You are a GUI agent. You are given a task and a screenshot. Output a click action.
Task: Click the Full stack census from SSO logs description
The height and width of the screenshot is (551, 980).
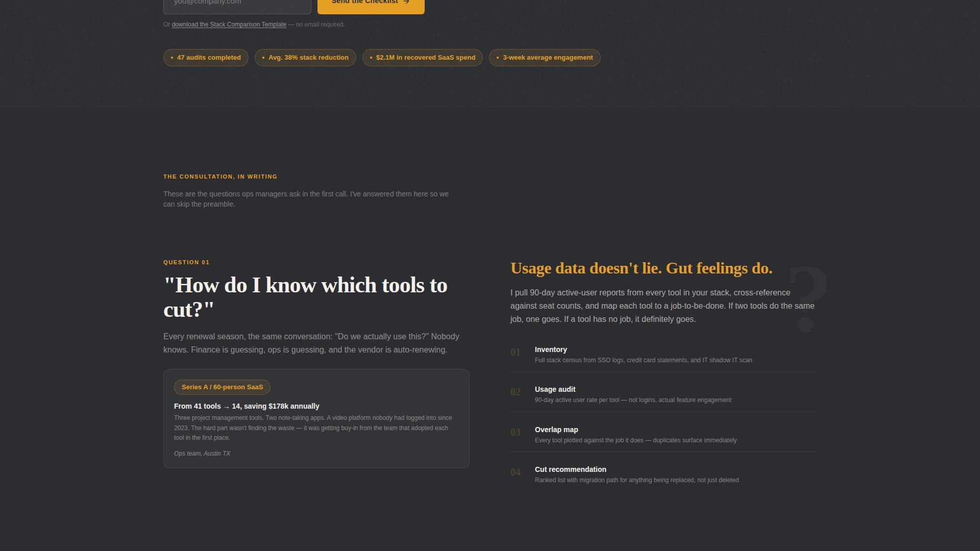coord(643,360)
